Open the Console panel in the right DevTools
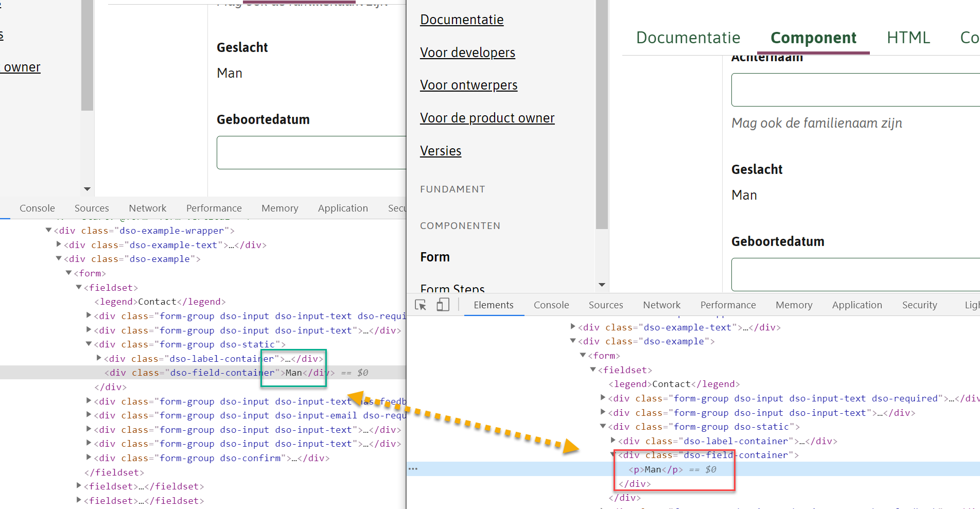Image resolution: width=980 pixels, height=509 pixels. (551, 305)
